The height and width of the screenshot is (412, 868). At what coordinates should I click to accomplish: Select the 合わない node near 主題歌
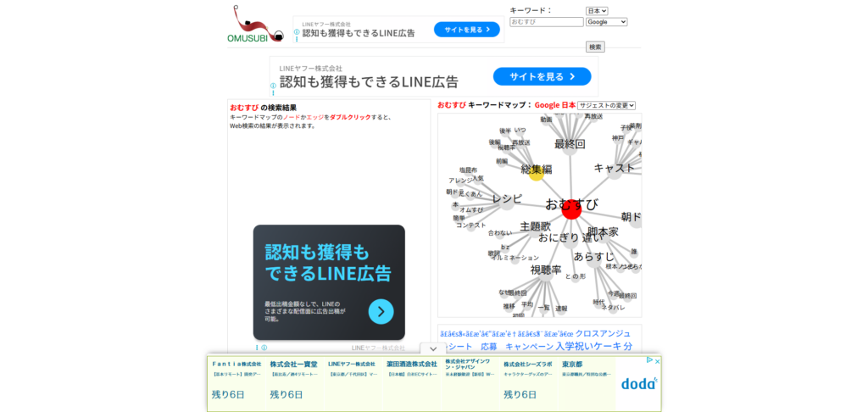tap(500, 234)
